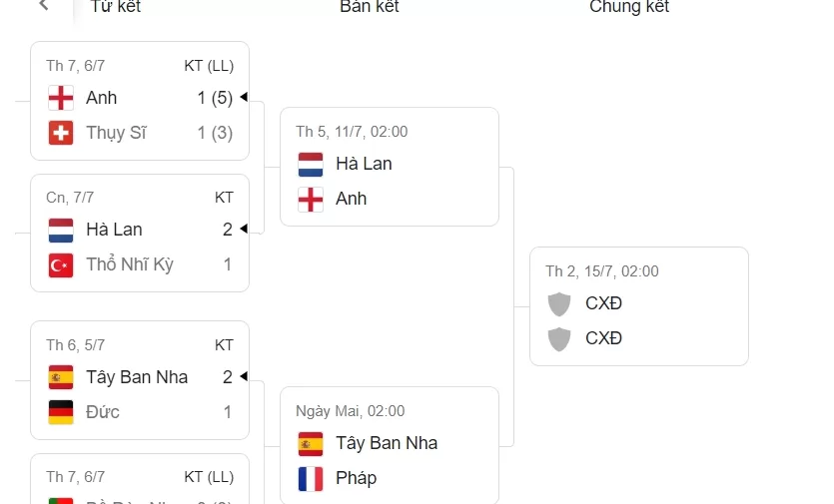Screen dimensions: 834x504
Task: Click Netherlands flag in Hà Lan vs Thổ Nhĩ Kỳ match
Action: pyautogui.click(x=61, y=230)
